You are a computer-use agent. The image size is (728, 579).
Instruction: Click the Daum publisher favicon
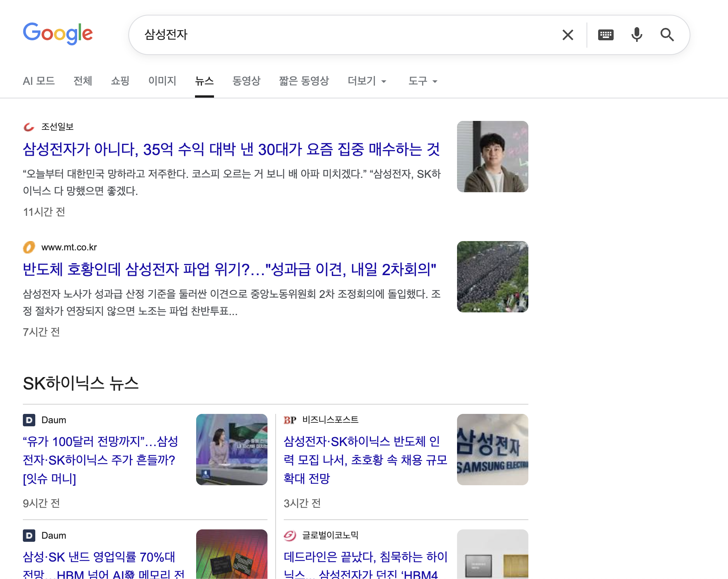[x=29, y=420]
